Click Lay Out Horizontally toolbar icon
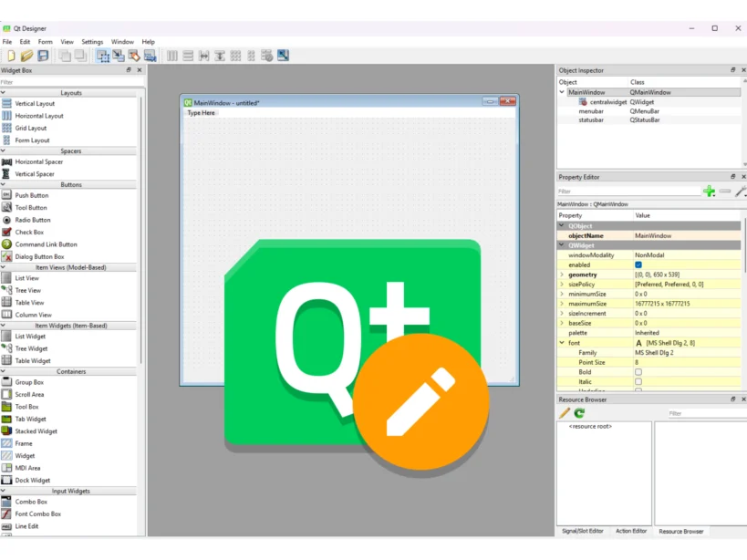747x560 pixels. [x=172, y=56]
